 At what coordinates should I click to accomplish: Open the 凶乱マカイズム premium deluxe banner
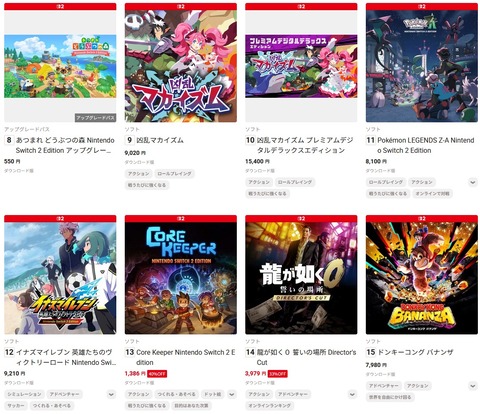coord(301,66)
